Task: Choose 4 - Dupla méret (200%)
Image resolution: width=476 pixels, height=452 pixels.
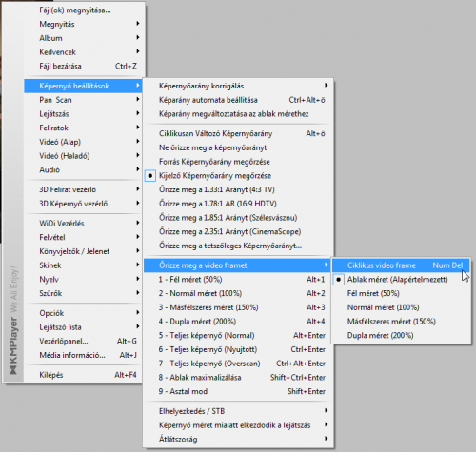Action: pos(238,322)
